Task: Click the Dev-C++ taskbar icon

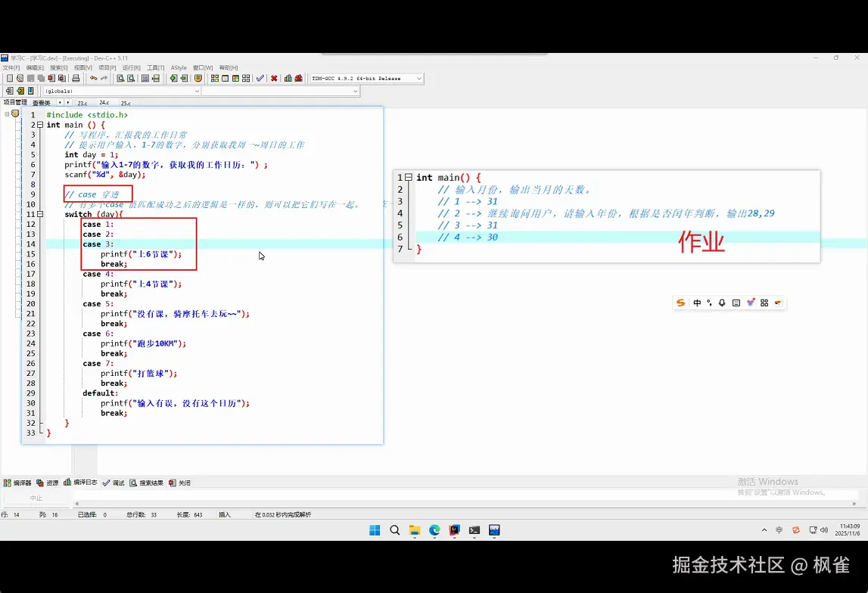Action: [x=494, y=530]
